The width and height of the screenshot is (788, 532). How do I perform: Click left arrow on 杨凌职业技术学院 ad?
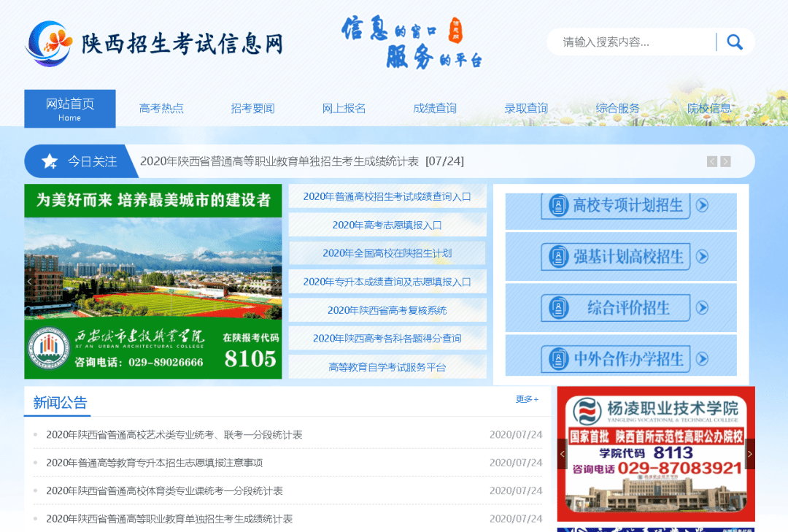point(562,454)
